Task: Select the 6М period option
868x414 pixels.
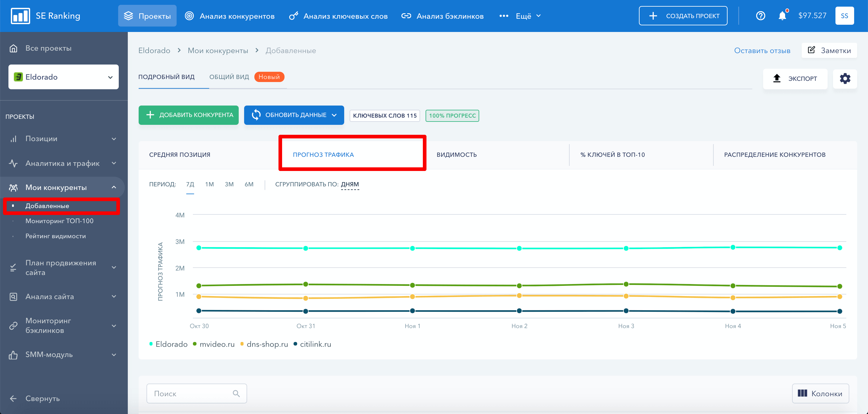Action: [x=249, y=185]
